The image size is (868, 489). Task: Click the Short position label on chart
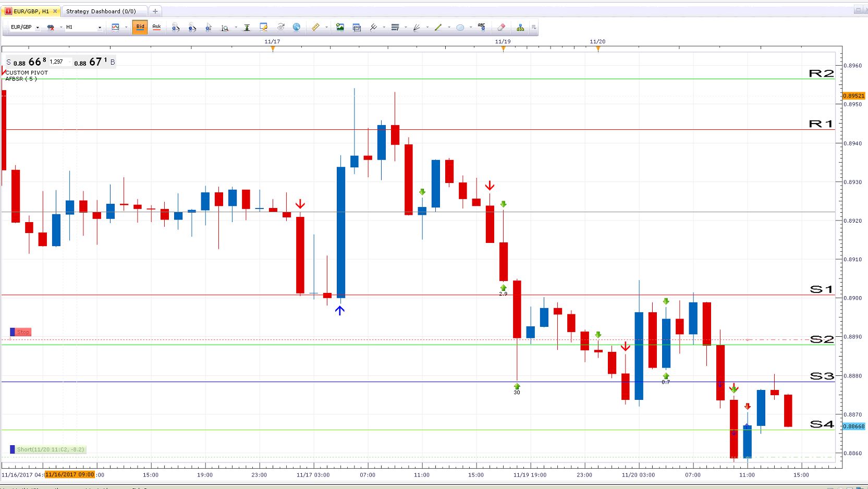[x=48, y=449]
